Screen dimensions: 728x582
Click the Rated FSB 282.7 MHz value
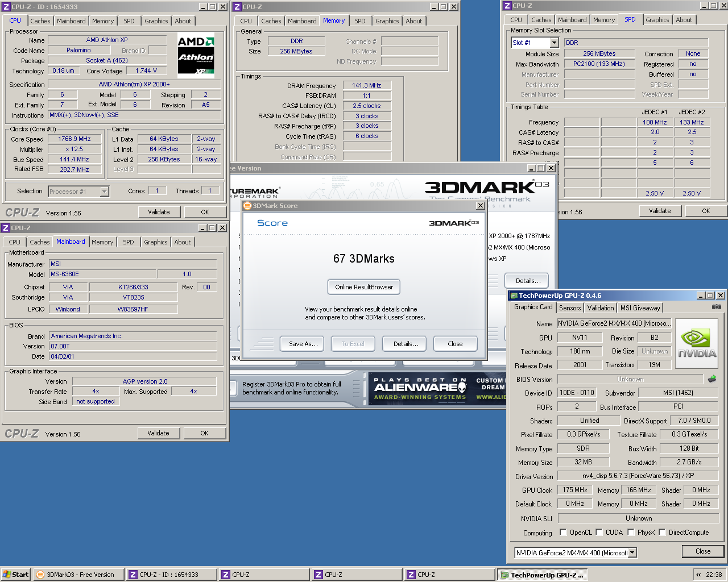coord(75,169)
